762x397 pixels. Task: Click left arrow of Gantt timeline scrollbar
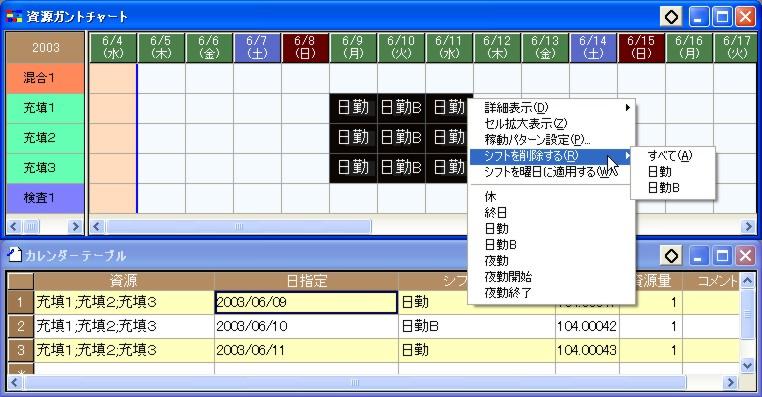point(97,226)
